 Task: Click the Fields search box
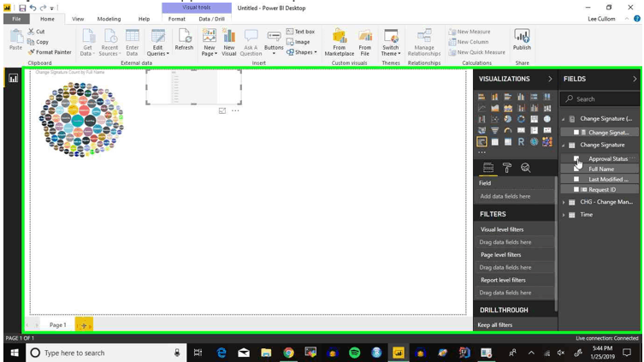[x=600, y=99]
